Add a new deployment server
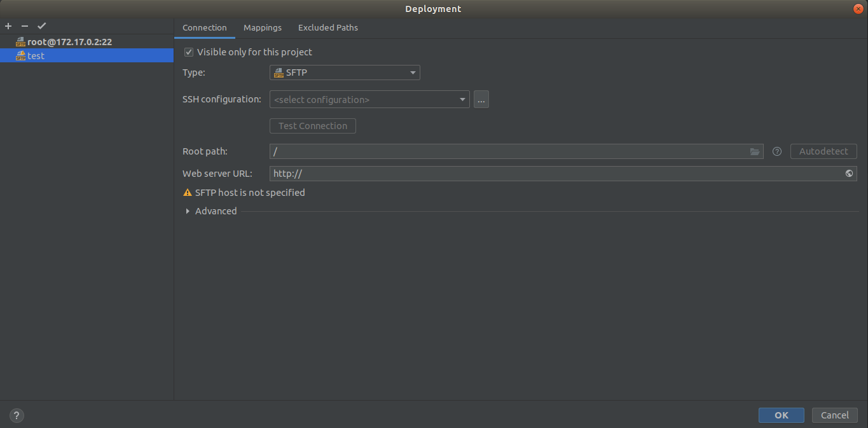This screenshot has width=868, height=428. tap(8, 26)
